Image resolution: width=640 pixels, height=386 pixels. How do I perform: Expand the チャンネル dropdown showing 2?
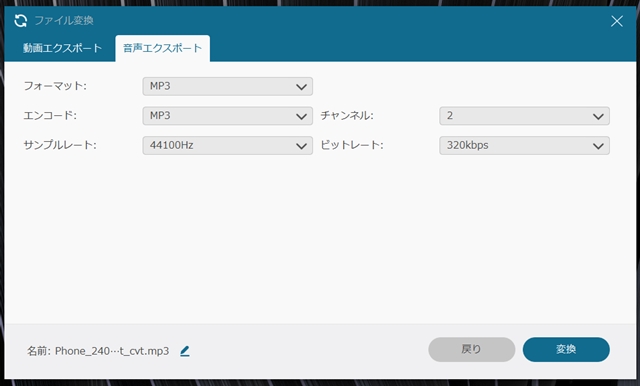524,116
